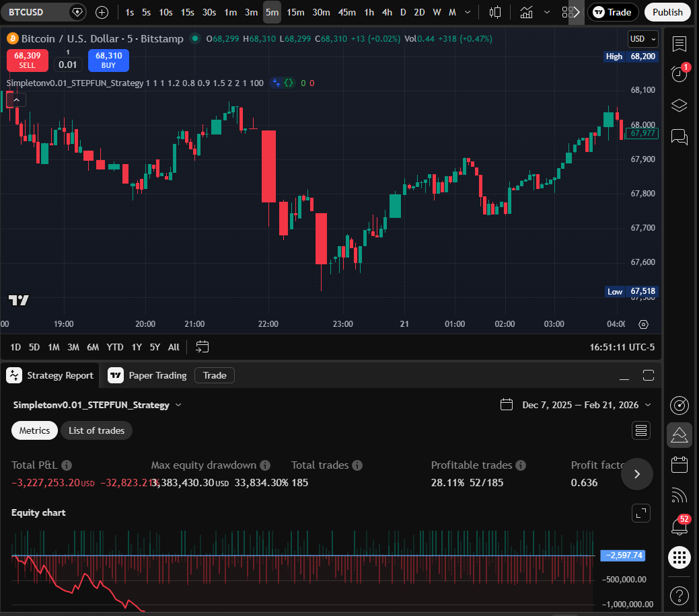
Task: Select the 10s timeframe
Action: pyautogui.click(x=165, y=13)
